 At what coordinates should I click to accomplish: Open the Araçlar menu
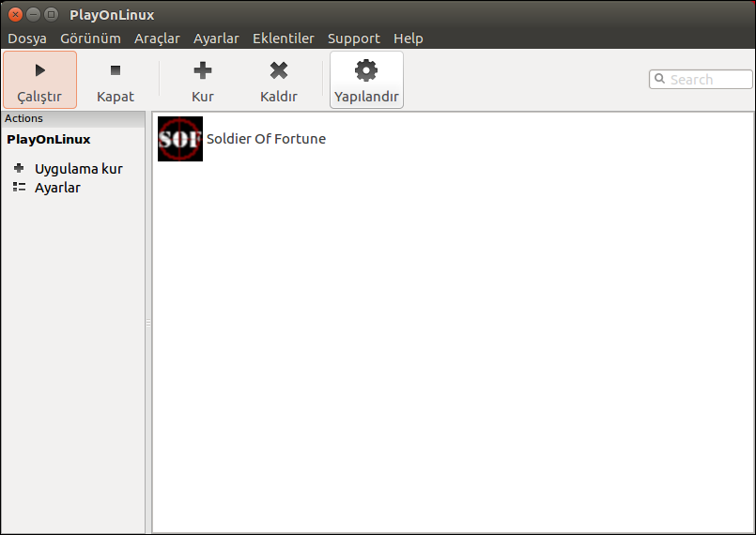(x=157, y=38)
